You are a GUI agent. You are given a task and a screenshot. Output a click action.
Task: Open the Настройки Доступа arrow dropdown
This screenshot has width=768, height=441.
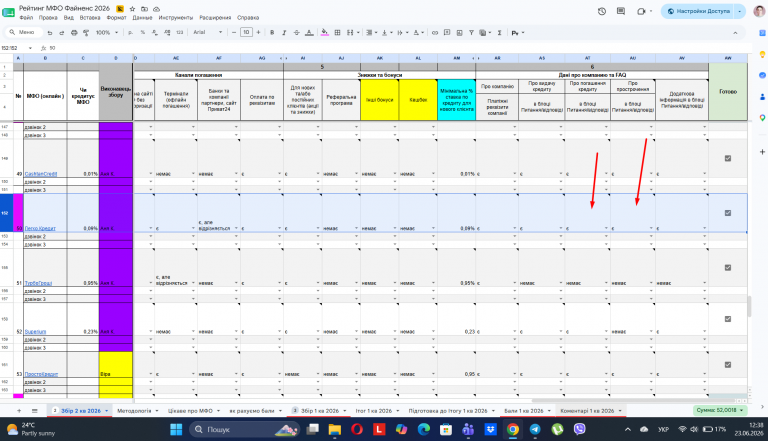(x=740, y=11)
